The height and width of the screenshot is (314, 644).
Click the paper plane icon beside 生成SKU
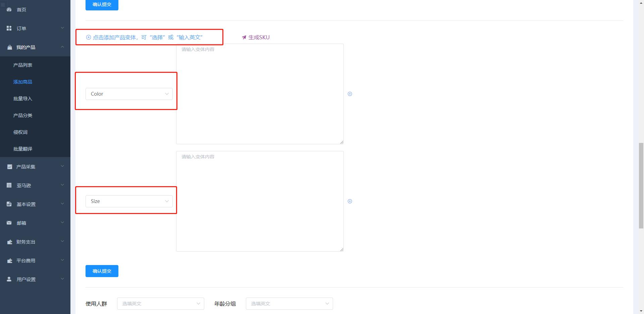(244, 38)
